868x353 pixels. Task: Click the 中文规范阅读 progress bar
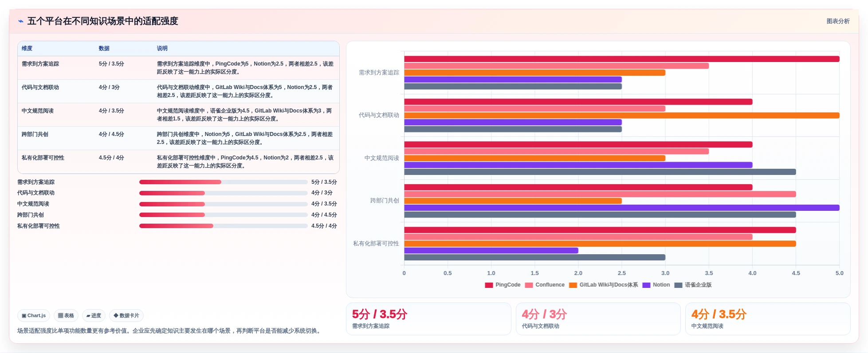(223, 204)
